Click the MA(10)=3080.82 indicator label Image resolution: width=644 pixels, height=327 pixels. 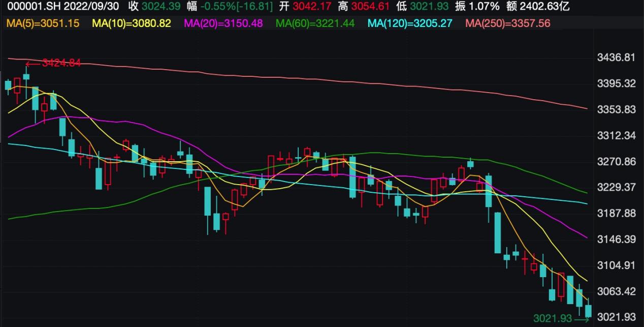(x=132, y=23)
